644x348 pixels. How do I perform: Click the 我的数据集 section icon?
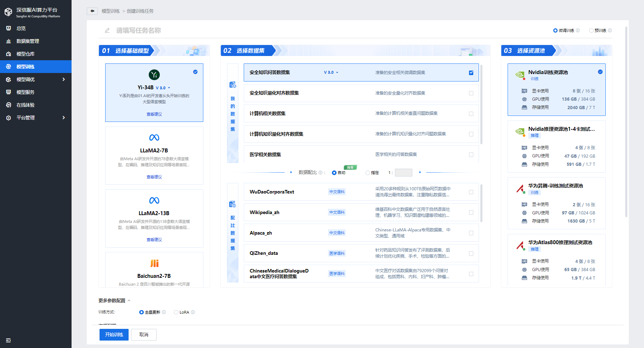[x=232, y=85]
